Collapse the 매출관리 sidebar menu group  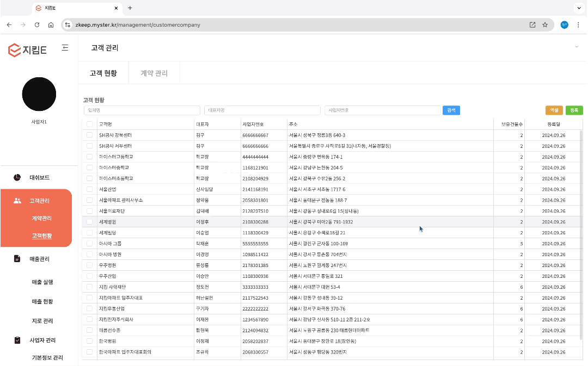click(40, 259)
